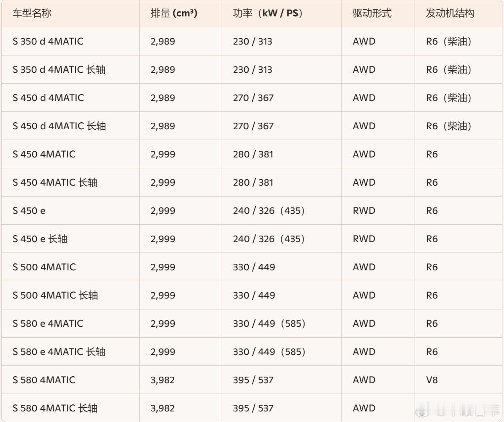Click 2,999 displacement in S 450 e row
Viewport: 504px width, 422px height.
(163, 211)
